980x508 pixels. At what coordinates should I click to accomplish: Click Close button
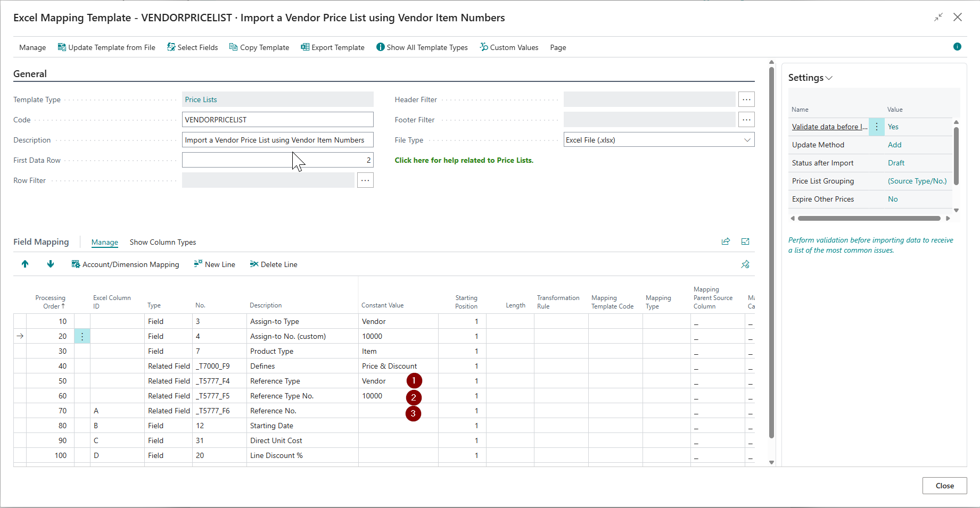(944, 486)
